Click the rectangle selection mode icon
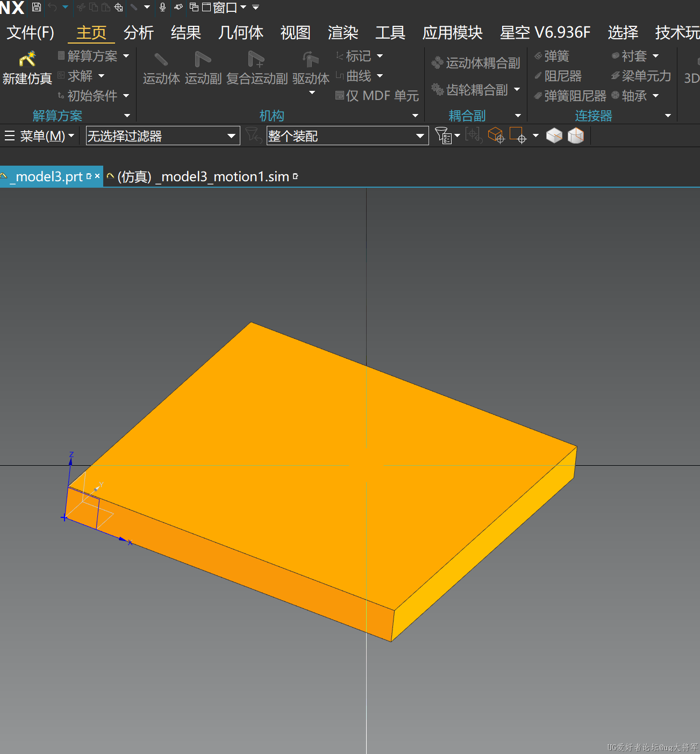Image resolution: width=700 pixels, height=754 pixels. click(518, 136)
